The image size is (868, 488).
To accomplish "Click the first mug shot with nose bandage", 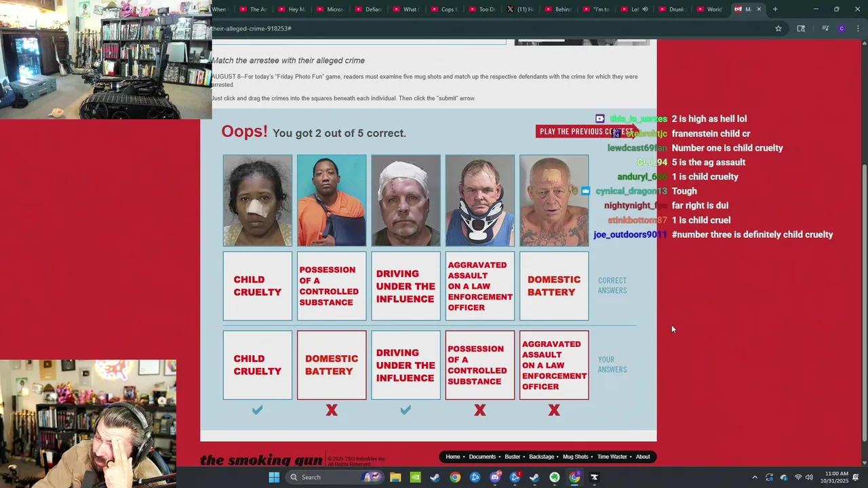I will point(258,201).
